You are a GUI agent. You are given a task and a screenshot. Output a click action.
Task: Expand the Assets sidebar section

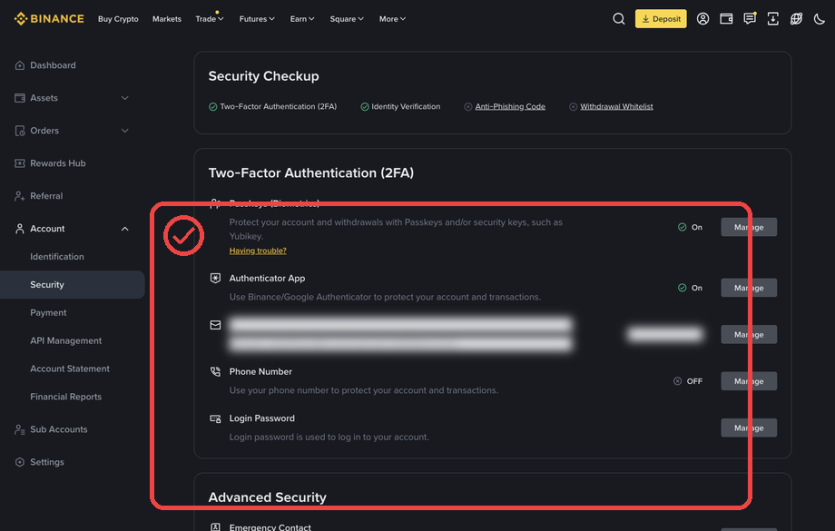(x=125, y=98)
